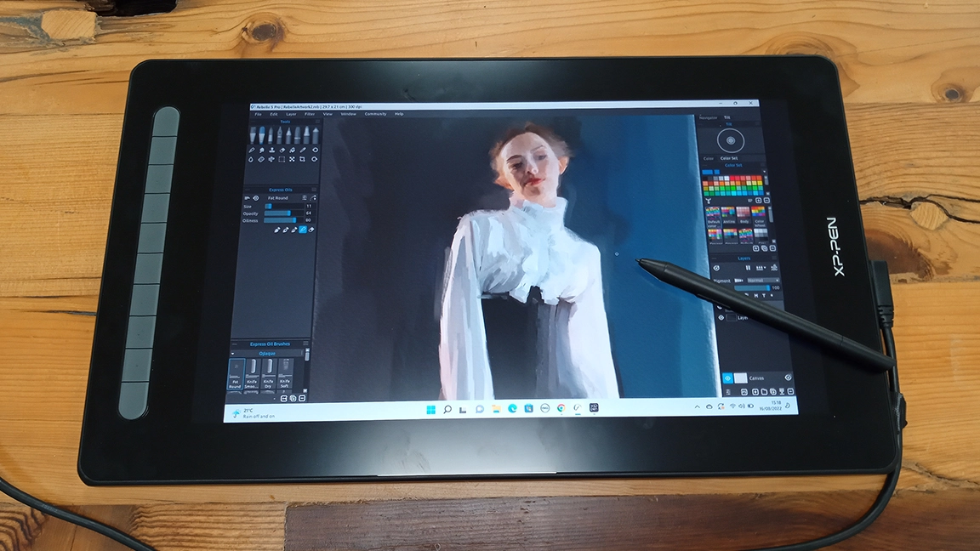The width and height of the screenshot is (980, 551).
Task: Activate the Erase brush mode icon
Action: tap(311, 230)
